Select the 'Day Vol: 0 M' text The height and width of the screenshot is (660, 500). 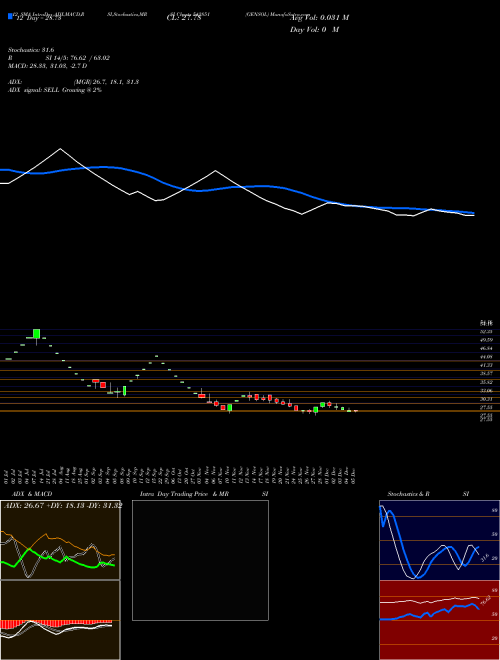point(314,30)
